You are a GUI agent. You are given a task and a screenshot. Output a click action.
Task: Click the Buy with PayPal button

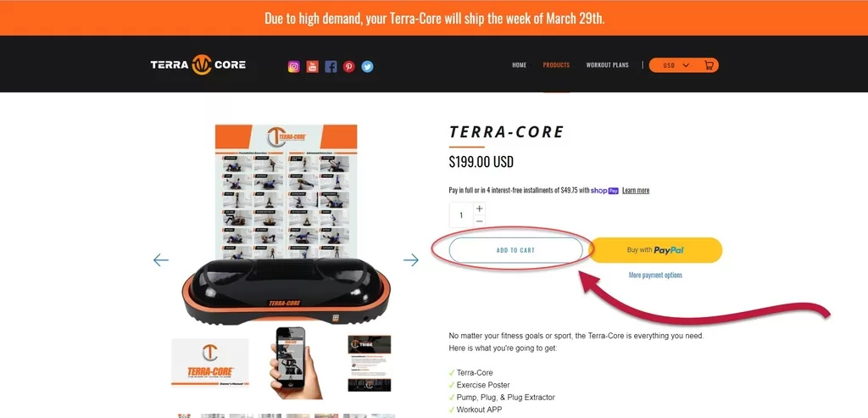(x=655, y=250)
